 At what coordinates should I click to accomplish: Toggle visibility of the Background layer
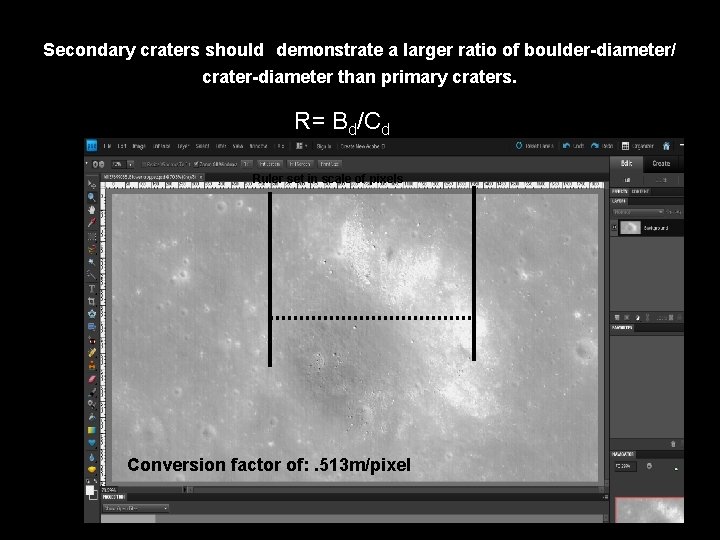(614, 228)
